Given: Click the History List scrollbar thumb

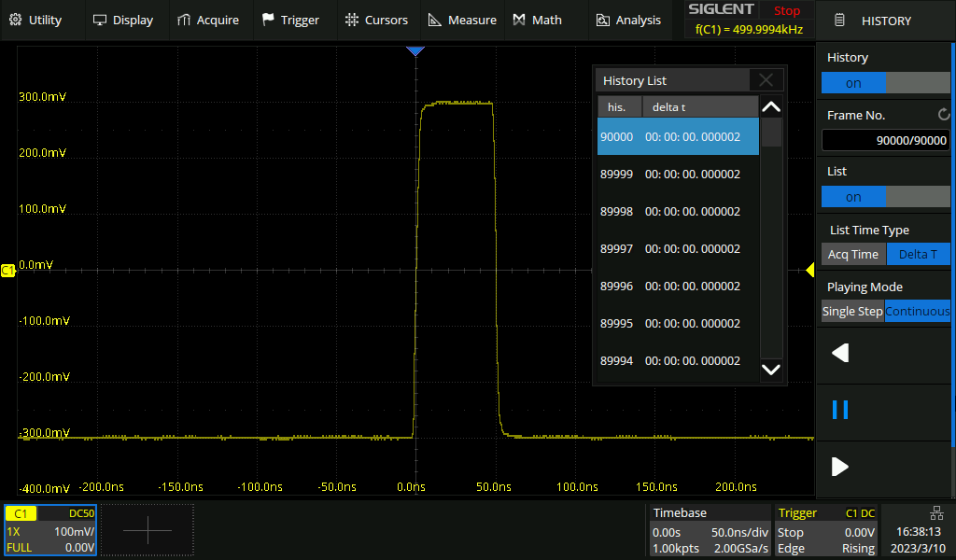Looking at the screenshot, I should (x=771, y=133).
